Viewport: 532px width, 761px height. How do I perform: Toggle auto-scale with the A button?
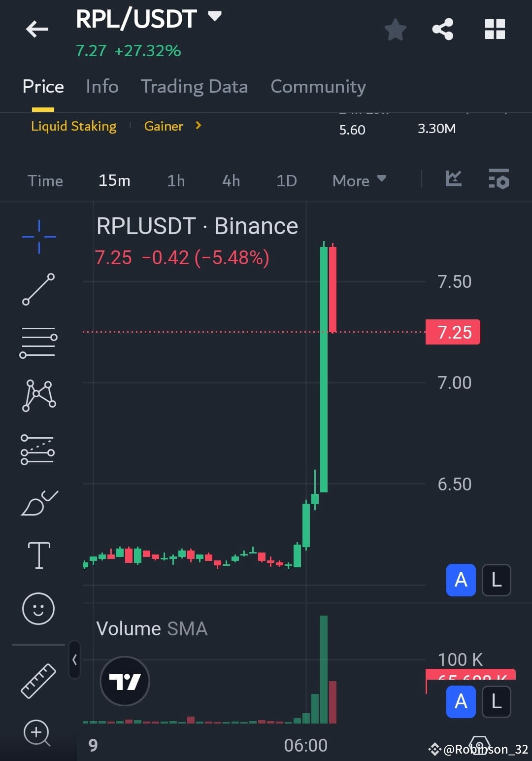(x=460, y=580)
